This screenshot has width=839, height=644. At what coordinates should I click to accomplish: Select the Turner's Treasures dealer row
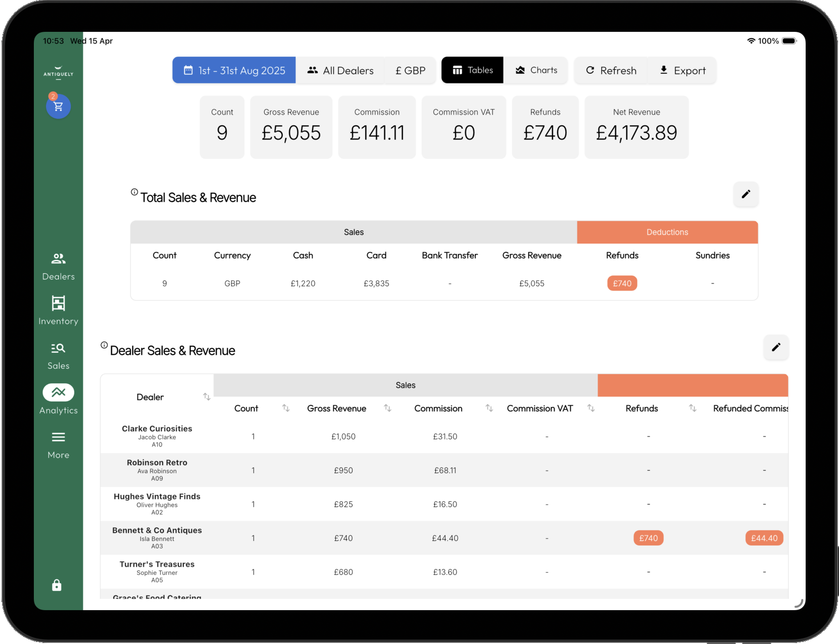(x=444, y=572)
